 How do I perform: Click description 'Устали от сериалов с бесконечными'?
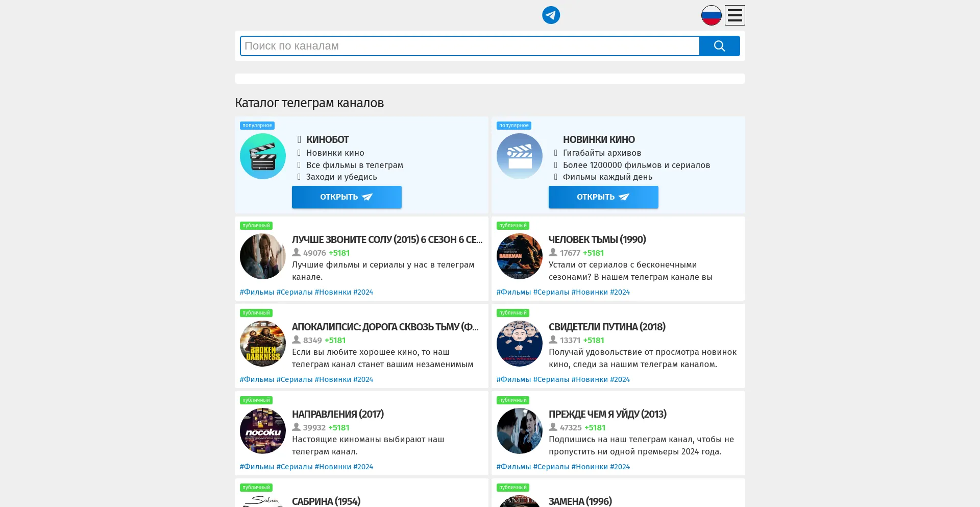click(623, 264)
